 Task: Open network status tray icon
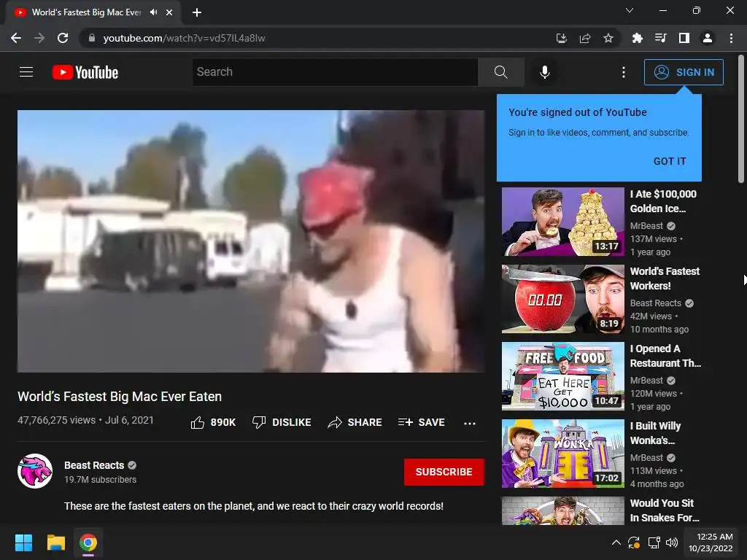pos(654,542)
